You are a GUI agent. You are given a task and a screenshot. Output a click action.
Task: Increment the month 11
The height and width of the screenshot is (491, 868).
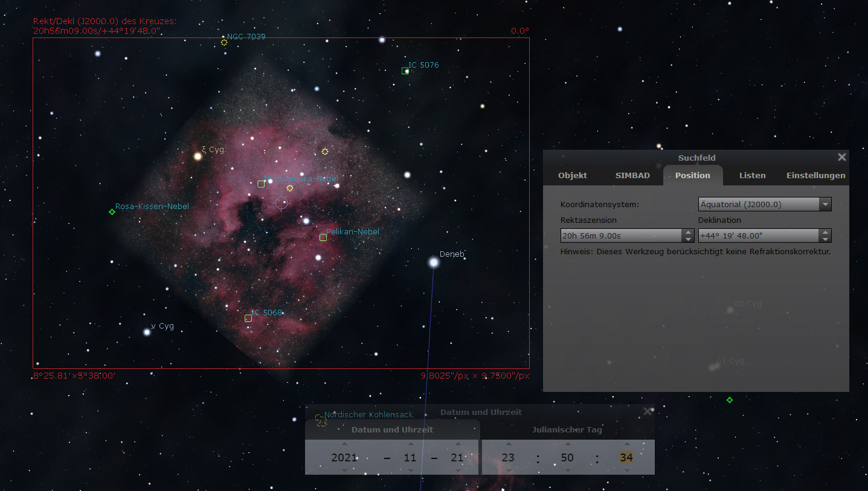(410, 444)
